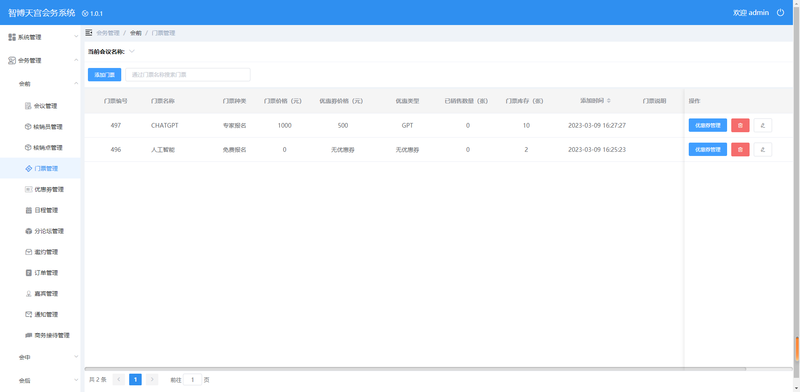This screenshot has height=392, width=800.
Task: Go to the previous page arrow
Action: click(119, 379)
